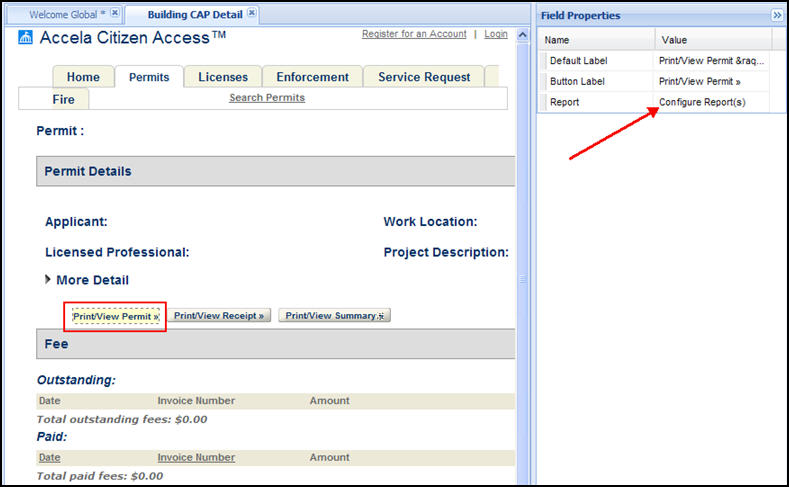Select the Licenses tab

[x=223, y=77]
